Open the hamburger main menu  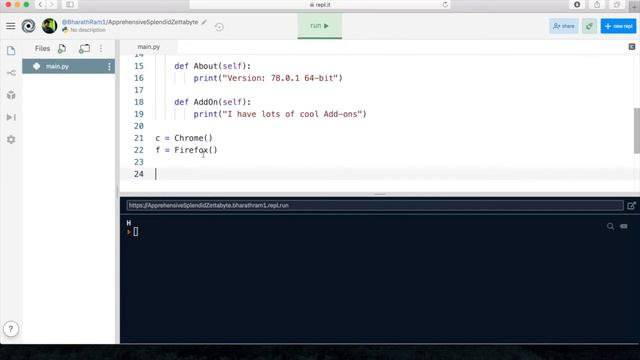tap(11, 27)
